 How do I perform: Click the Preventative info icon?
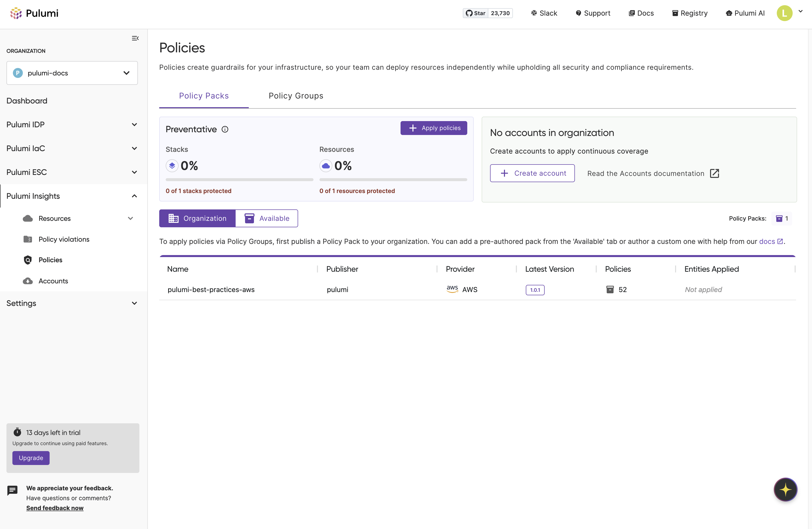coord(225,129)
